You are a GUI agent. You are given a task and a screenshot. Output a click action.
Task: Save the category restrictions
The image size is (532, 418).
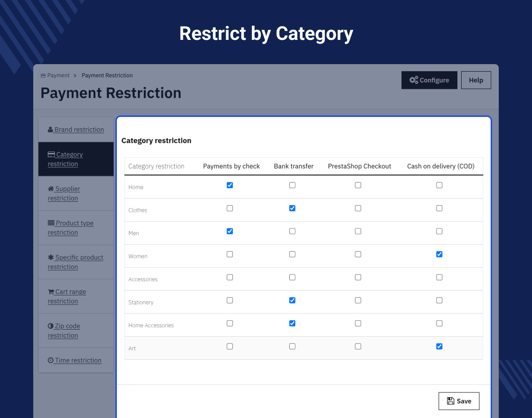459,401
